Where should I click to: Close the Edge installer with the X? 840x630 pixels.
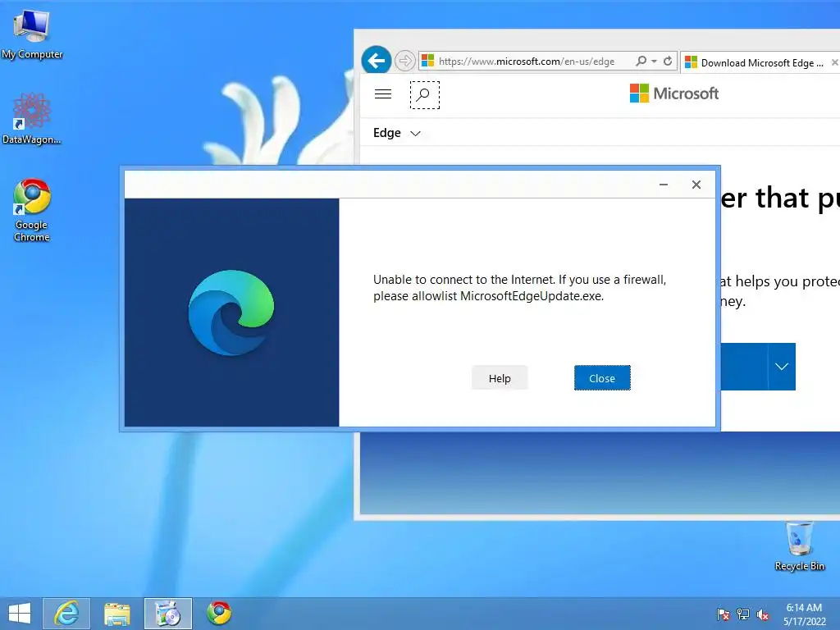(x=696, y=185)
